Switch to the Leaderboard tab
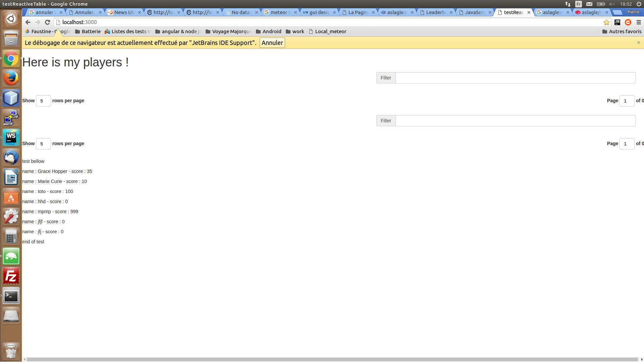Screen dimensions: 644x362 coord(436,12)
